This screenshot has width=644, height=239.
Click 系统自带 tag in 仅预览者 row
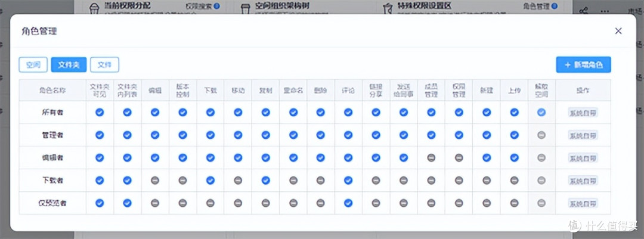[583, 203]
